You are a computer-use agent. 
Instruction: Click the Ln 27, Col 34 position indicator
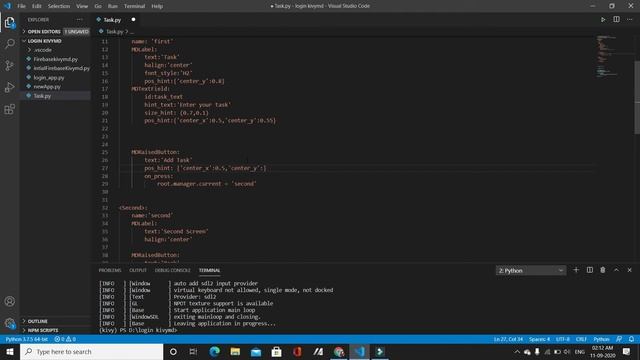pyautogui.click(x=508, y=339)
